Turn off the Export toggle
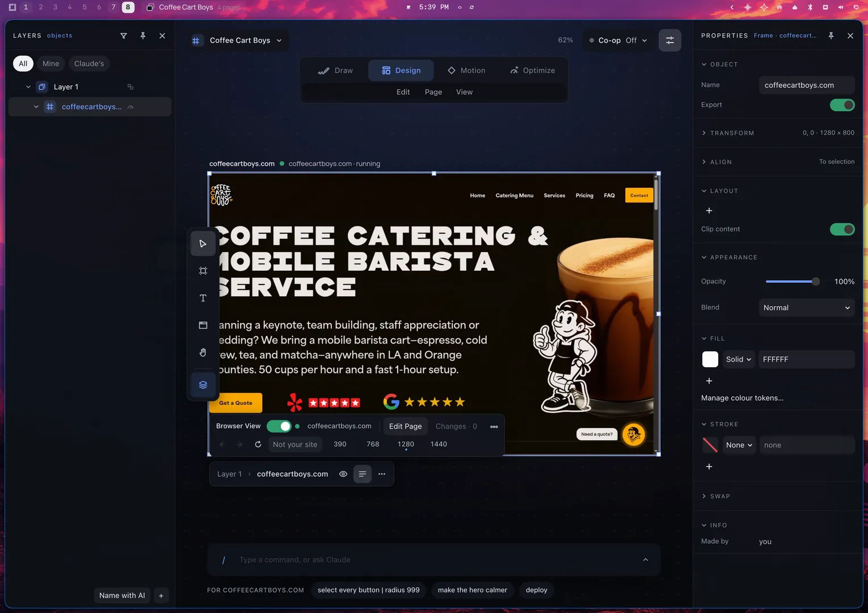868x613 pixels. 842,105
